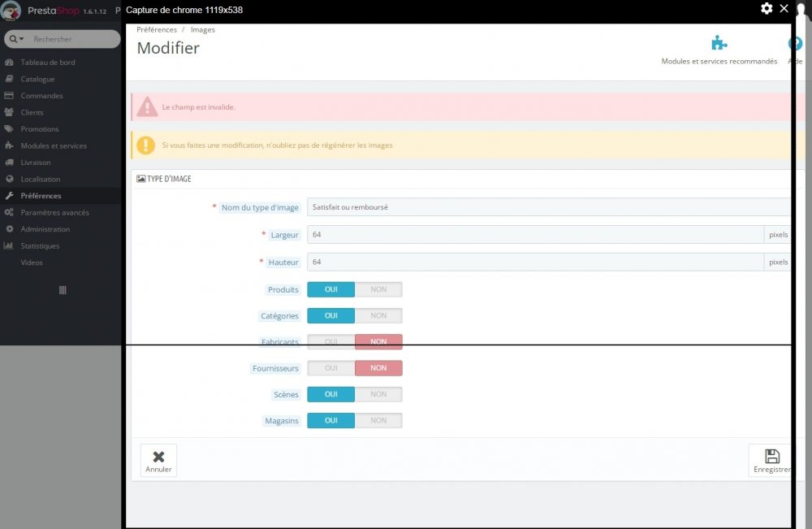Click the Images breadcrumb link
Image resolution: width=812 pixels, height=529 pixels.
202,29
